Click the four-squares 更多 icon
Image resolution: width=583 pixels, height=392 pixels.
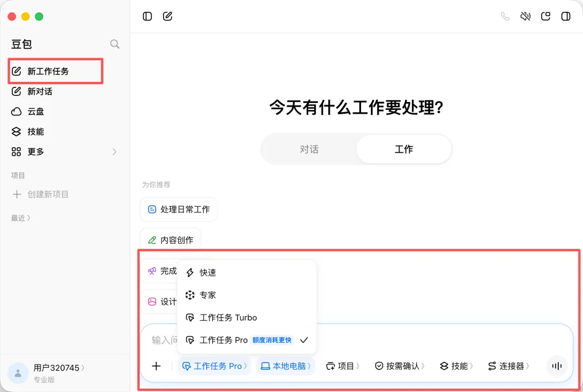click(x=16, y=152)
